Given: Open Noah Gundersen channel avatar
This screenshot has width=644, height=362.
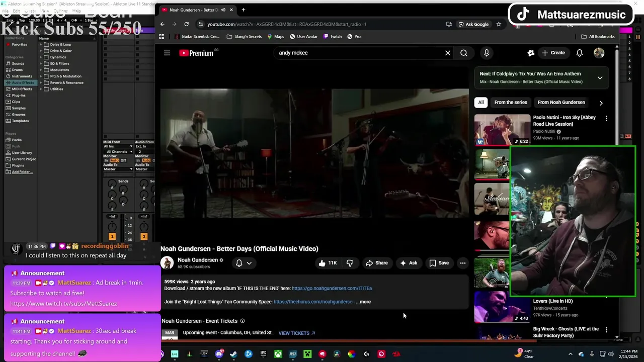Looking at the screenshot, I should (x=167, y=263).
